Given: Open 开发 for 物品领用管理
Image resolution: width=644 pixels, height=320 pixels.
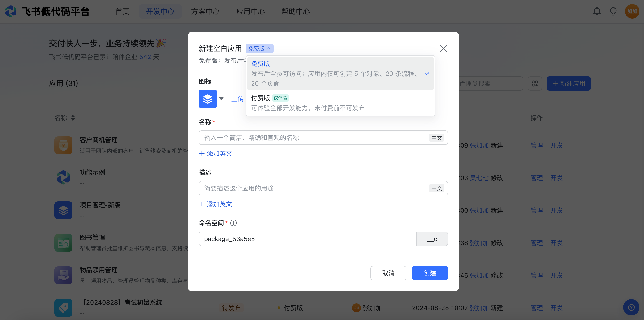Looking at the screenshot, I should point(556,275).
